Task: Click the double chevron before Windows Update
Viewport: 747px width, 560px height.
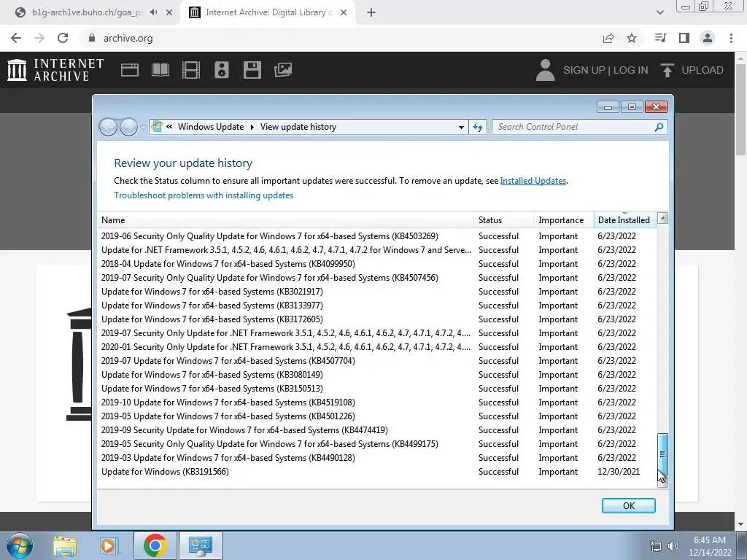Action: click(169, 127)
